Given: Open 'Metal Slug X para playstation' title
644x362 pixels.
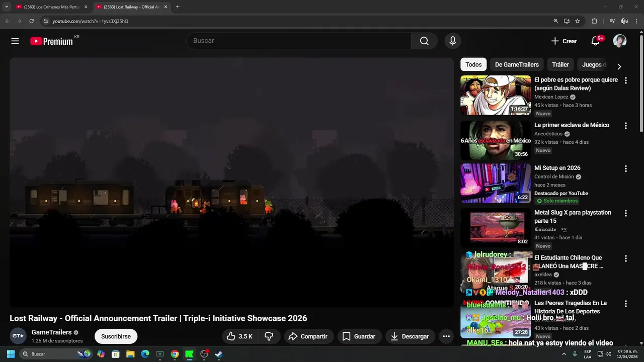Looking at the screenshot, I should (x=573, y=217).
